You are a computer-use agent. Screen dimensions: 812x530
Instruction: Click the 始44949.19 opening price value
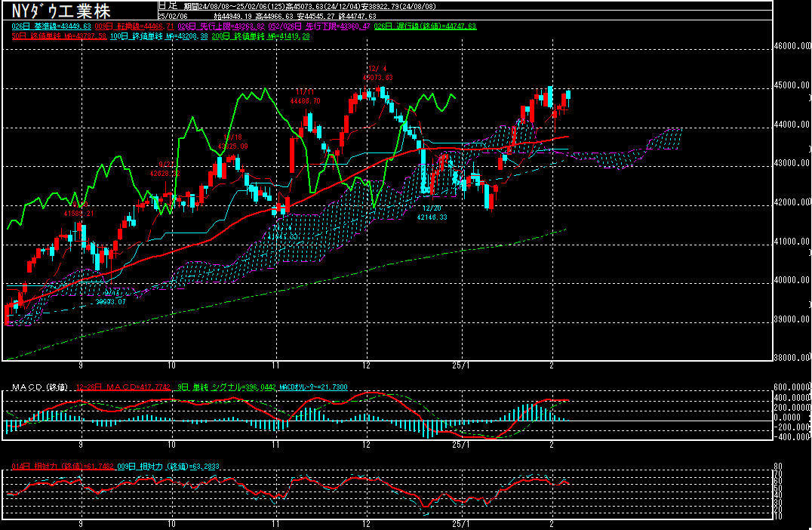(x=232, y=16)
